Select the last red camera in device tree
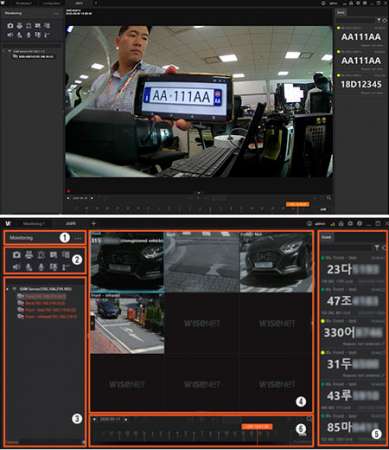Screen dimensions: 389x450 [47, 317]
